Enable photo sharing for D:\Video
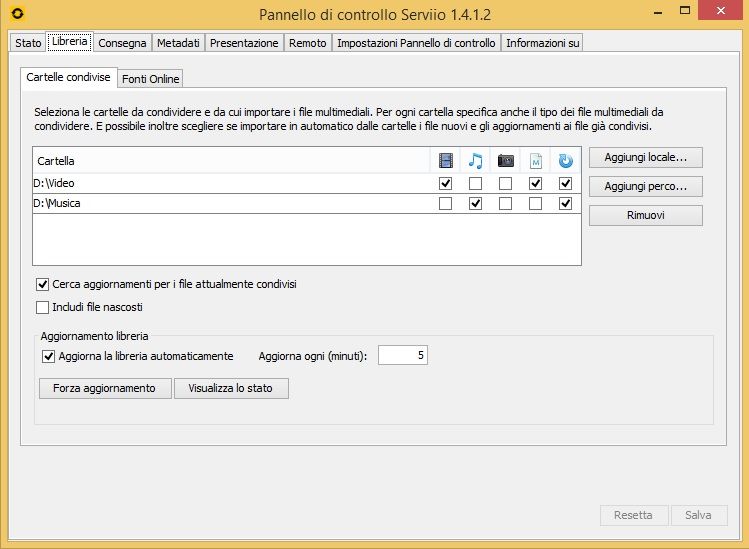Image resolution: width=749 pixels, height=549 pixels. pyautogui.click(x=505, y=183)
